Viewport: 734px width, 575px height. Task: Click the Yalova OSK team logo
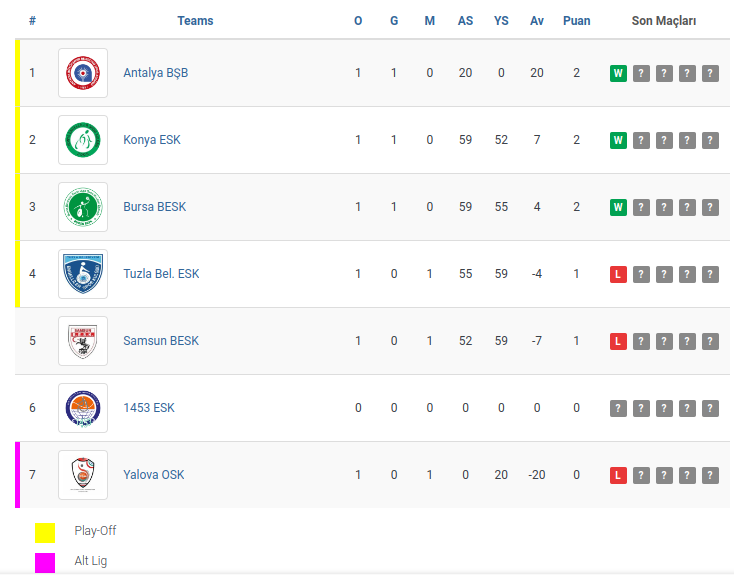pos(83,475)
